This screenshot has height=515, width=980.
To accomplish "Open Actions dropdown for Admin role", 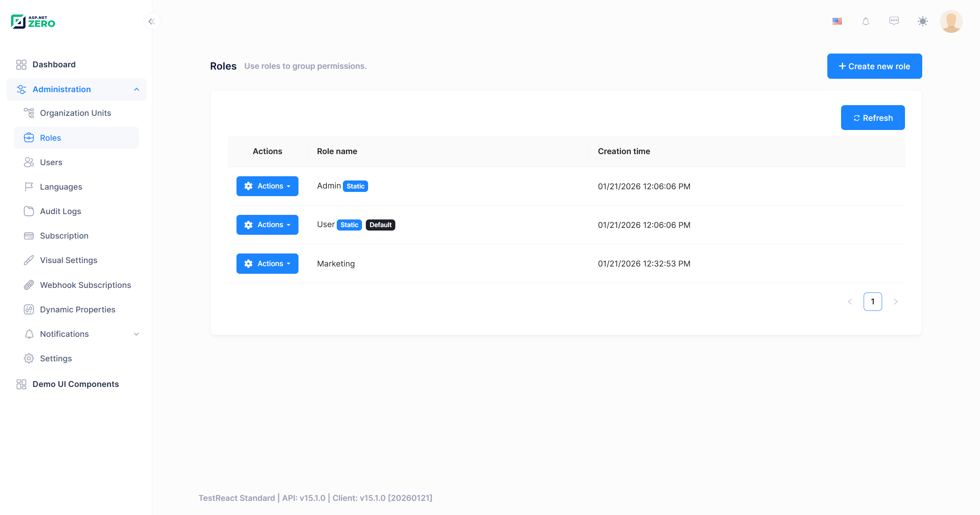I will point(267,186).
